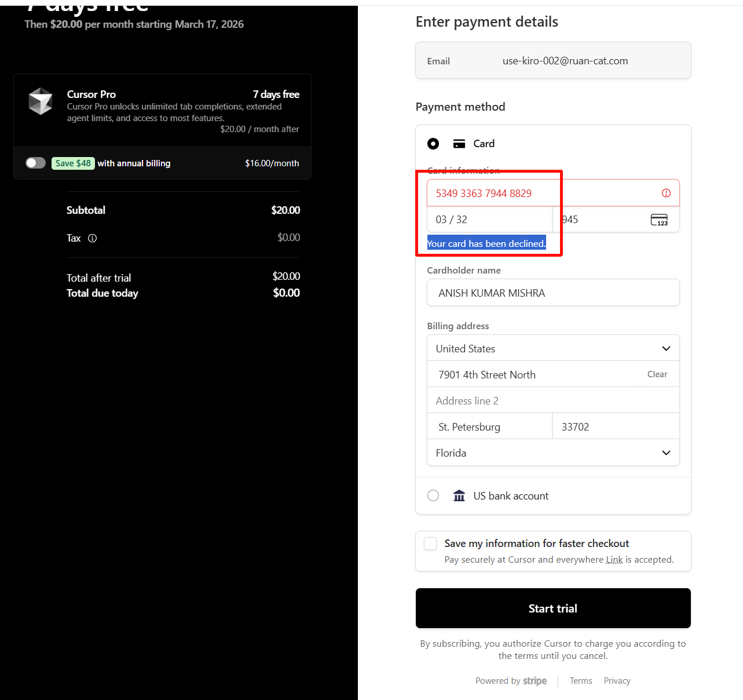Click the Stripe logo in footer
Screen dimensions: 743x700
click(x=535, y=681)
